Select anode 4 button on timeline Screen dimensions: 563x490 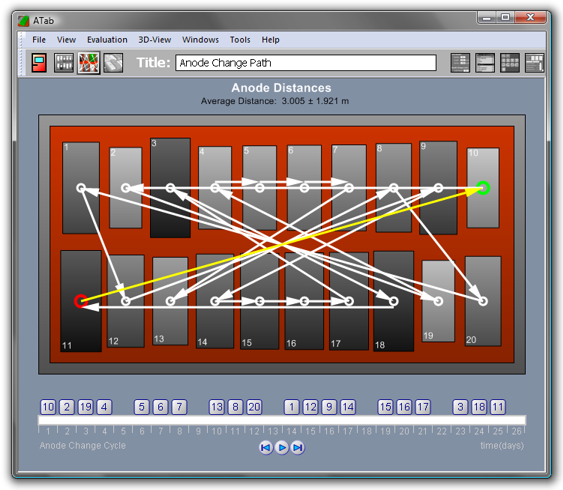(104, 407)
